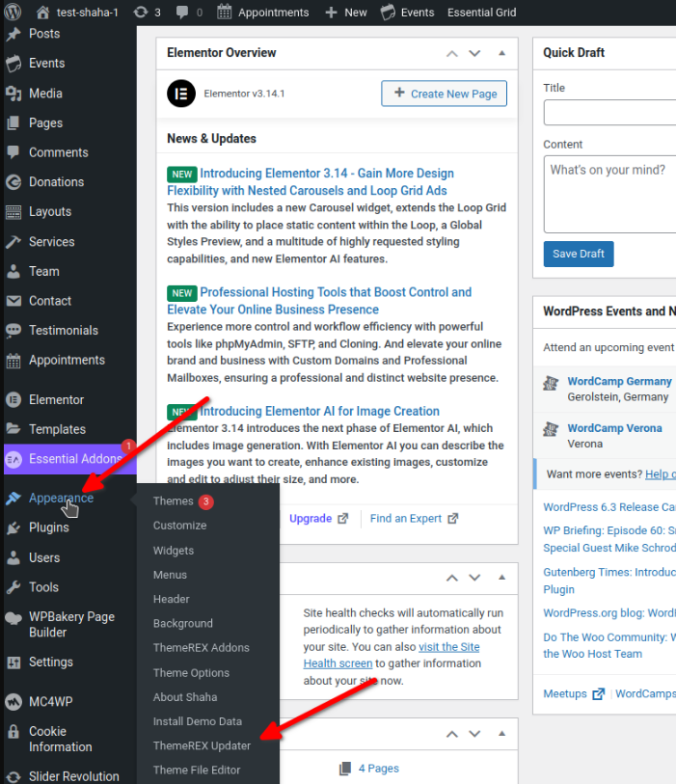The width and height of the screenshot is (676, 784).
Task: Click the Layouts icon in sidebar
Action: tap(14, 211)
